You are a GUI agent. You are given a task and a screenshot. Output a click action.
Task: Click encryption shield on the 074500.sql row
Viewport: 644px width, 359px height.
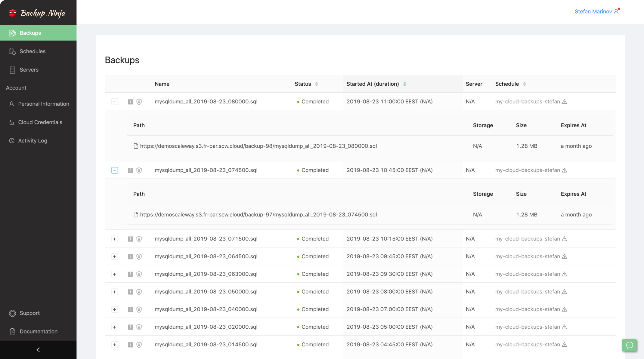pyautogui.click(x=139, y=170)
